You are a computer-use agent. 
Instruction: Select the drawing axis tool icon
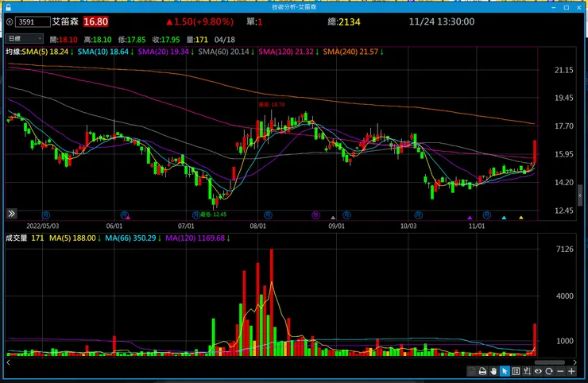(528, 371)
